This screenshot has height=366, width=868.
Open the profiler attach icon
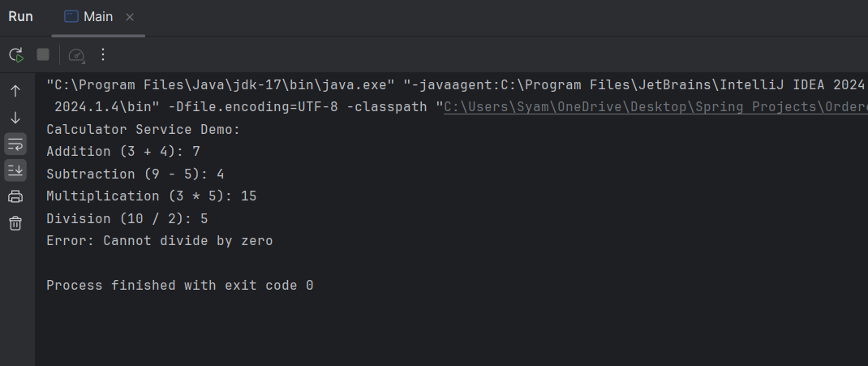76,55
